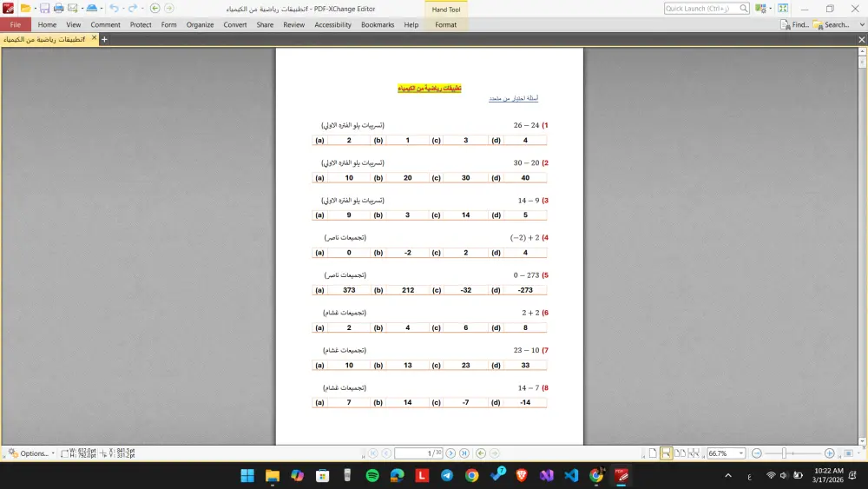Viewport: 868px width, 489px height.
Task: Click the Redo arrow icon
Action: click(133, 9)
